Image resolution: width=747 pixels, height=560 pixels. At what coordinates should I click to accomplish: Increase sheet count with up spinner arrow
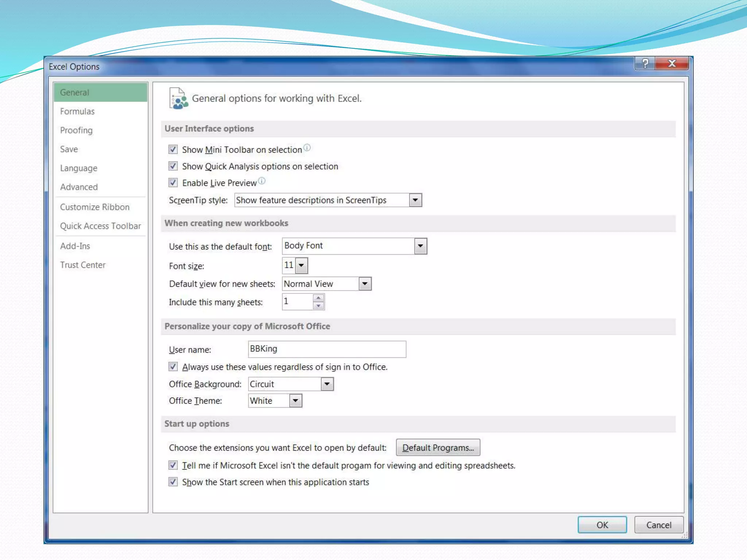click(x=318, y=298)
